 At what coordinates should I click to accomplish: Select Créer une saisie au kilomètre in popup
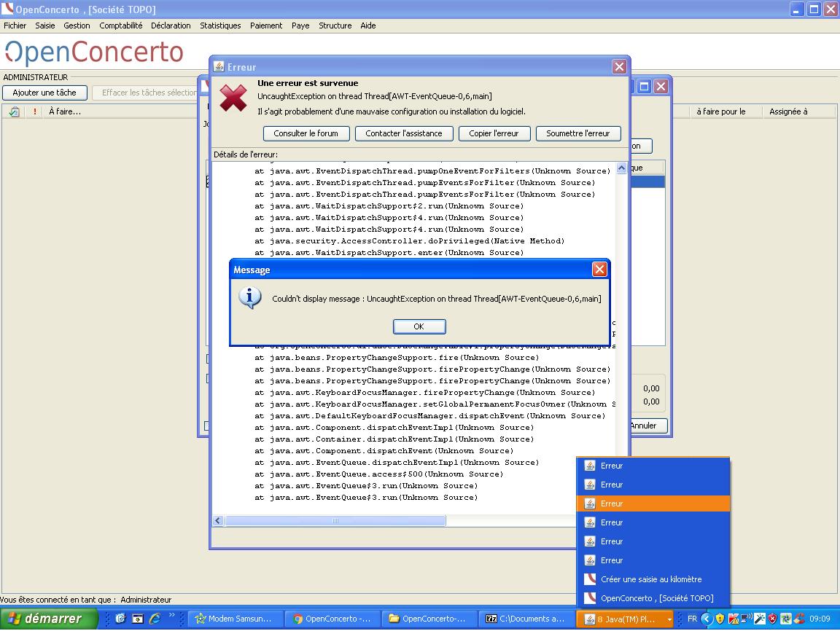pos(653,579)
